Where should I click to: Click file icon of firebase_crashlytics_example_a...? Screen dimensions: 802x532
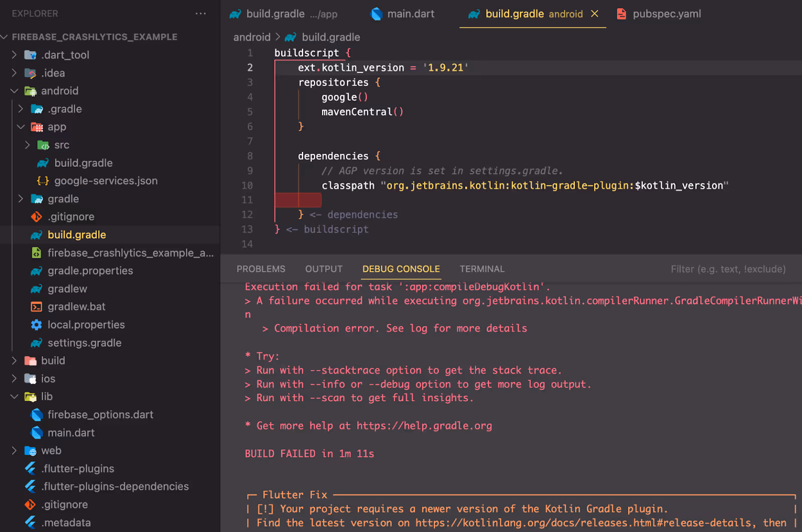(x=37, y=253)
